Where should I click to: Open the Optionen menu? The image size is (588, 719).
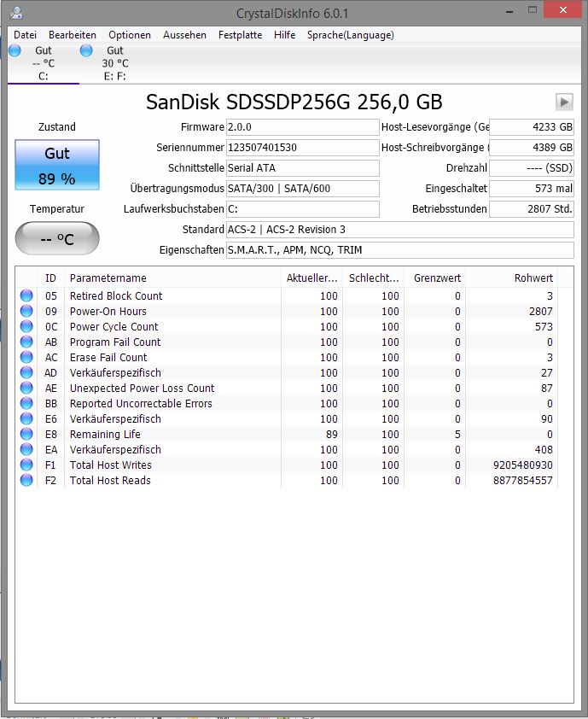130,35
